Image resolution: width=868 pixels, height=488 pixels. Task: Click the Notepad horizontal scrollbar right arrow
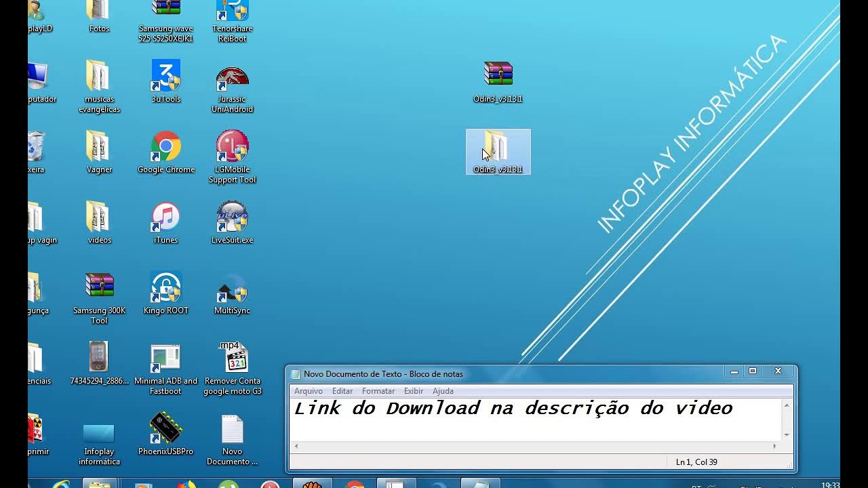pyautogui.click(x=775, y=446)
